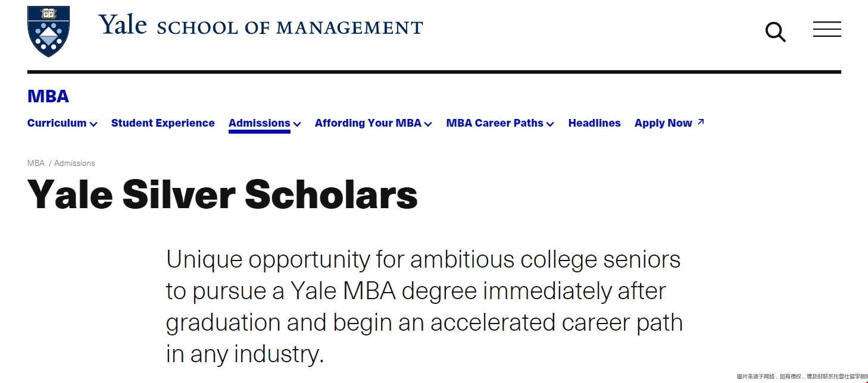Select the Admissions navigation item
Viewport: 868px width, 383px height.
coord(260,123)
